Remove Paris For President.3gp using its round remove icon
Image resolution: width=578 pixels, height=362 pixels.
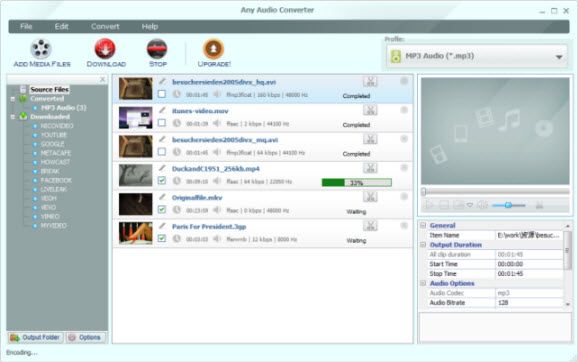coord(404,226)
